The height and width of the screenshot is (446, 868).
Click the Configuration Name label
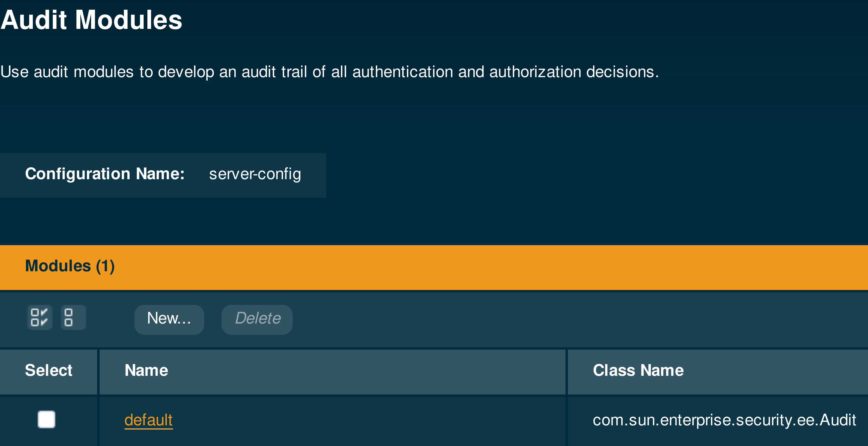click(105, 174)
